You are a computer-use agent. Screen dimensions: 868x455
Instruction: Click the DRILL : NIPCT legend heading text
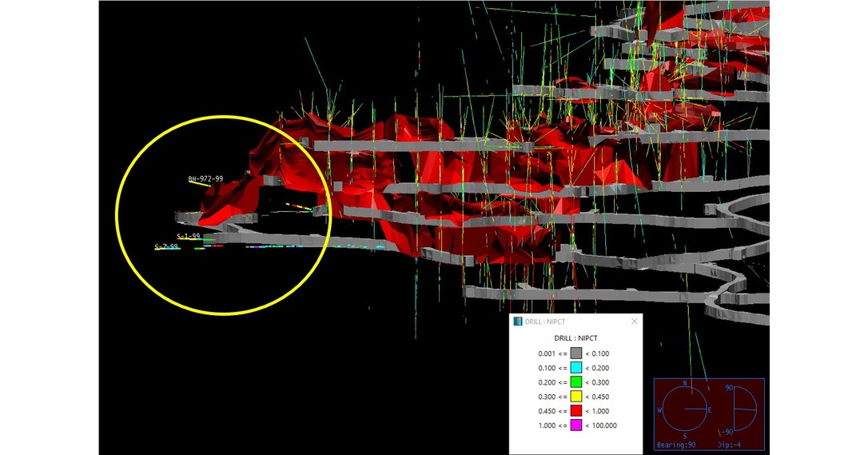[575, 337]
